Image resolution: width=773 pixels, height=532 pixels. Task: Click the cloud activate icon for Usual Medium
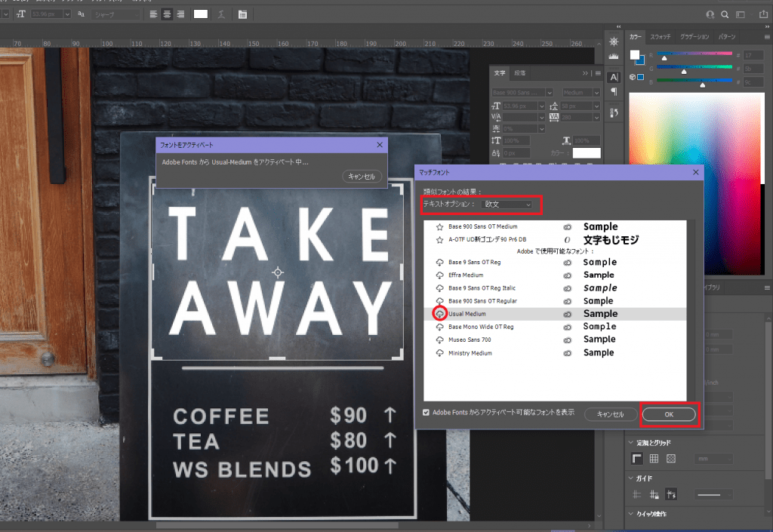(439, 314)
